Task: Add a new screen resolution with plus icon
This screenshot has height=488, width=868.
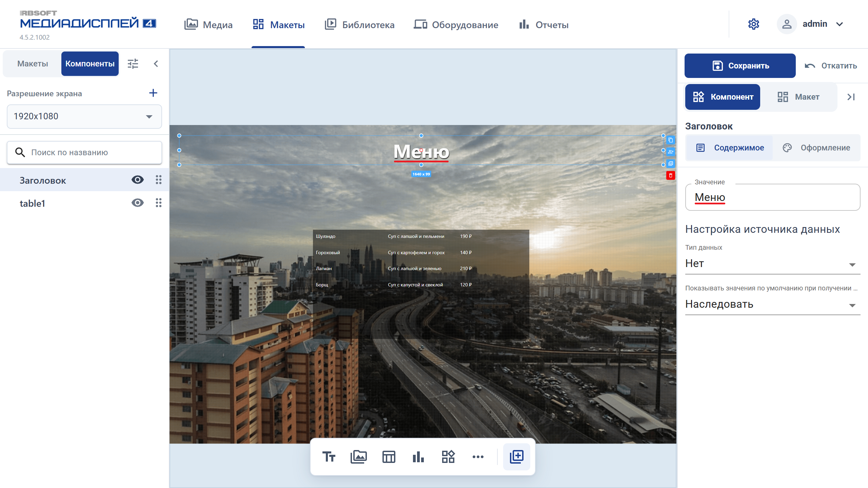Action: tap(153, 93)
